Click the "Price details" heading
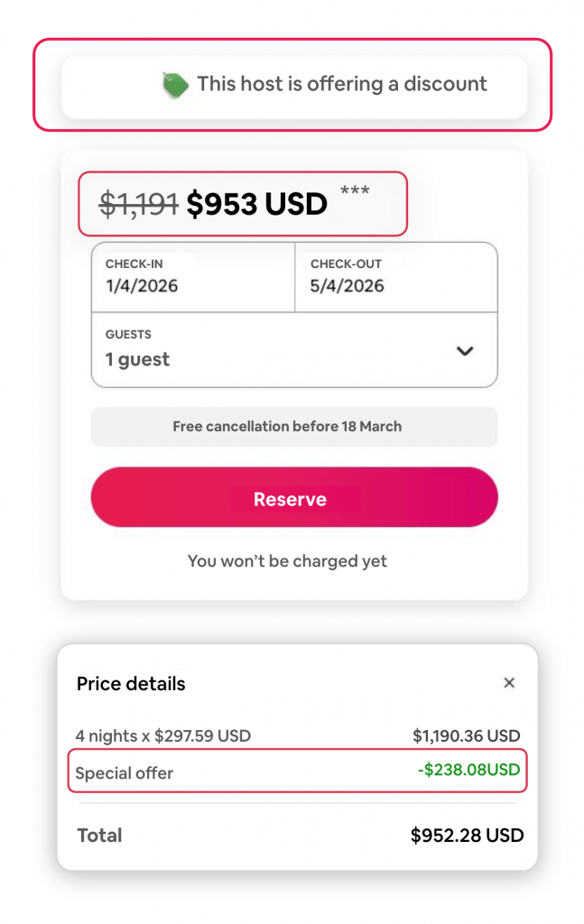The image size is (584, 924). 131,684
